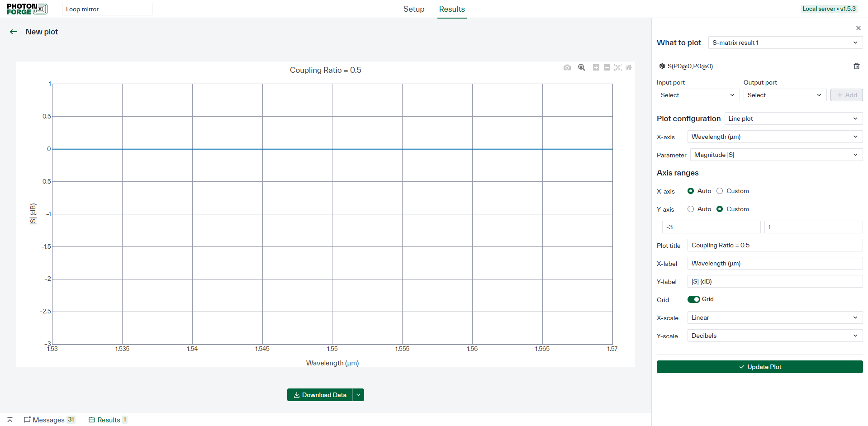Switch to the Setup tab

(x=414, y=9)
